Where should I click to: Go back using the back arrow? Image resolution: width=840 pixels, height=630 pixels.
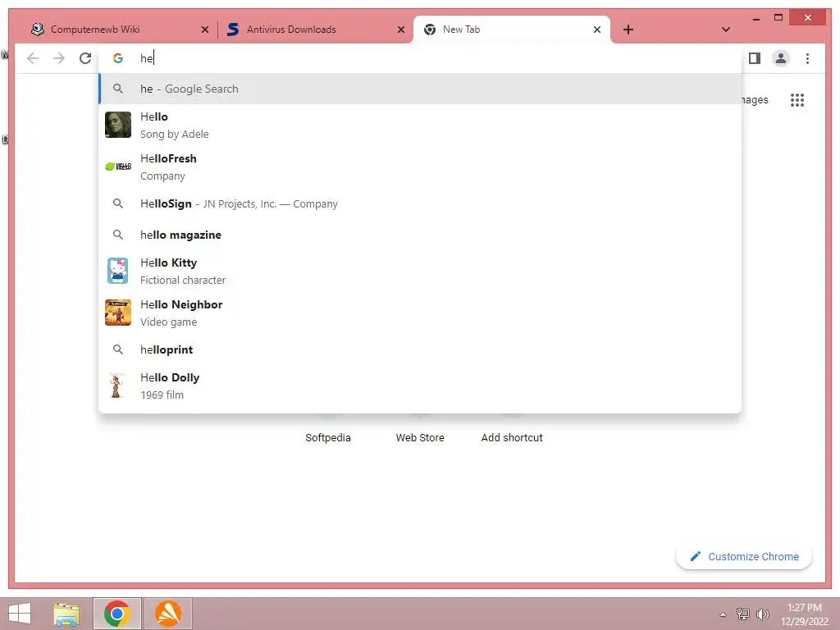point(33,58)
